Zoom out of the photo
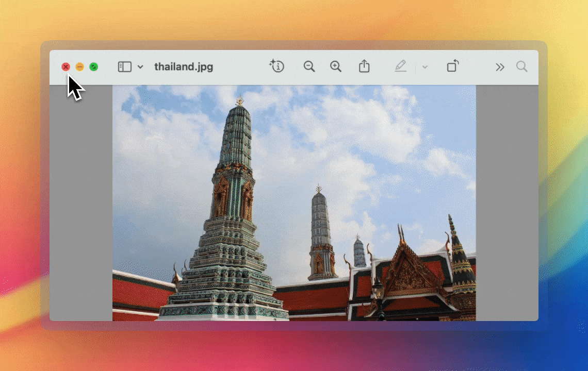Image resolution: width=588 pixels, height=371 pixels. tap(309, 66)
